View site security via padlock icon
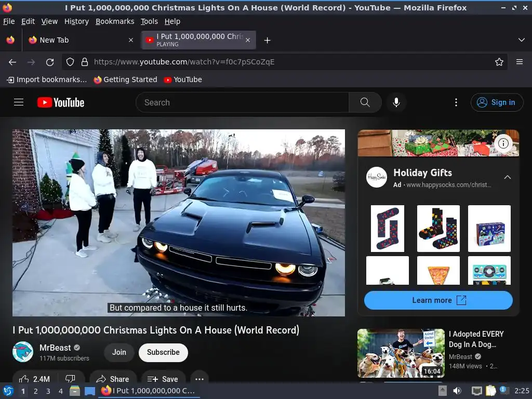This screenshot has width=532, height=399. [x=85, y=62]
